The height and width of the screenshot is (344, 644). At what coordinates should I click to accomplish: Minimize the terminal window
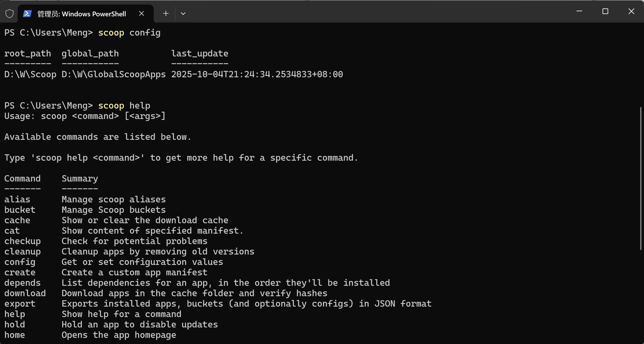coord(579,11)
